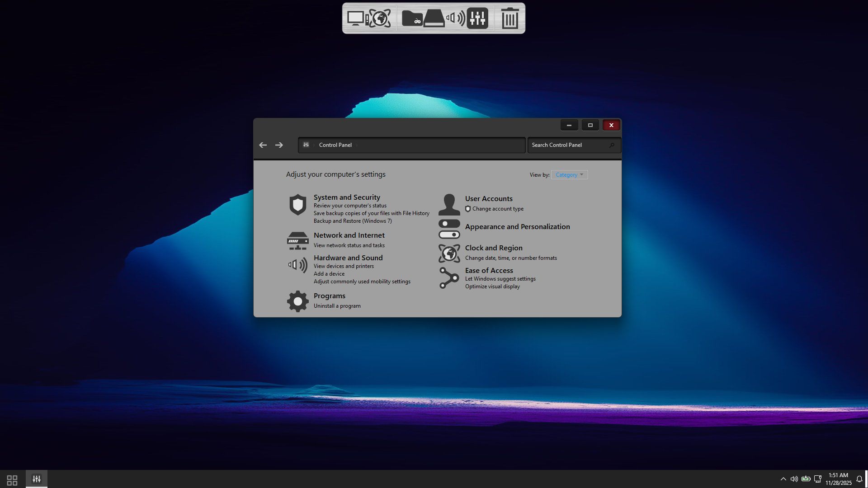This screenshot has height=488, width=868.
Task: Show hidden system tray icons
Action: point(783,479)
